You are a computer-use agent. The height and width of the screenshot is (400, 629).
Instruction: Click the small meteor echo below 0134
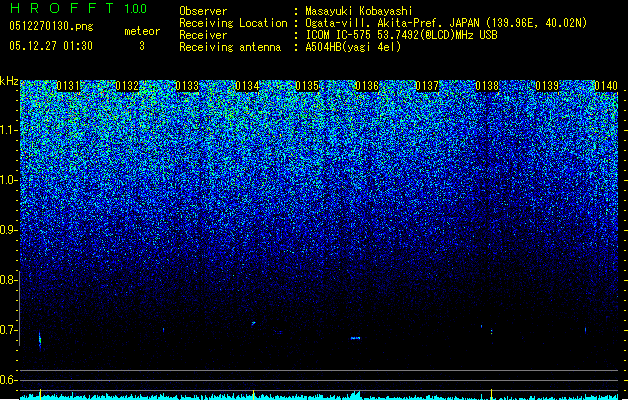(x=253, y=323)
